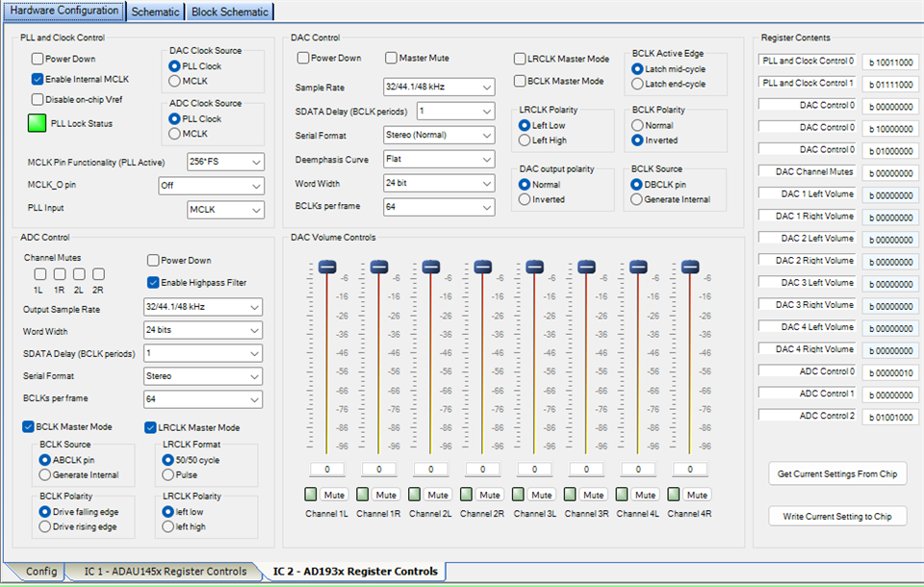The height and width of the screenshot is (587, 924).
Task: Click Channel 3R volume value field
Action: (x=586, y=470)
